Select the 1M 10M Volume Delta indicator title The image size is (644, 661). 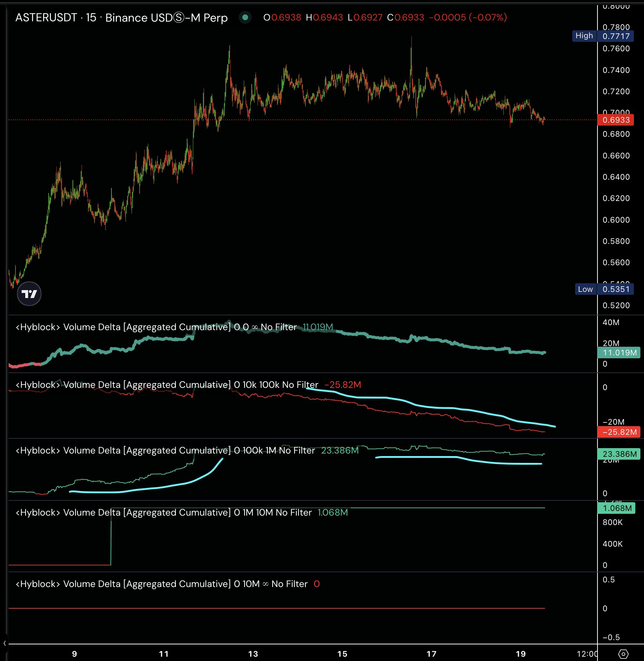pyautogui.click(x=163, y=512)
